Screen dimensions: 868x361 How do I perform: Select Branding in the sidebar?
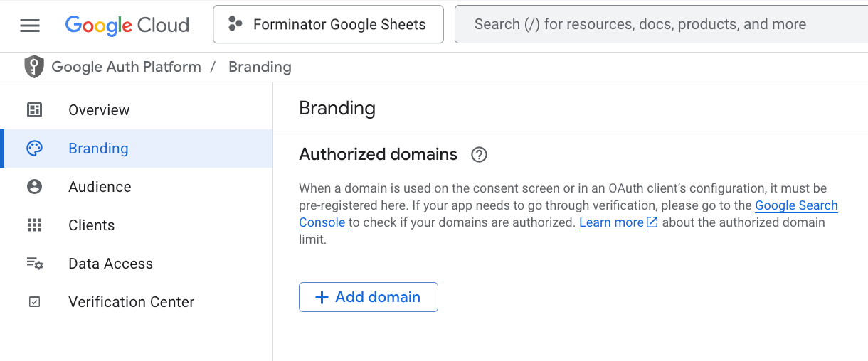pyautogui.click(x=137, y=149)
